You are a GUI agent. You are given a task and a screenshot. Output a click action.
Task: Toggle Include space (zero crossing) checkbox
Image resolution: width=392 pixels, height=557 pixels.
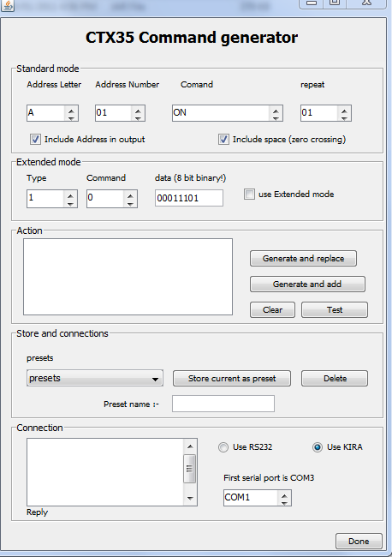point(223,139)
